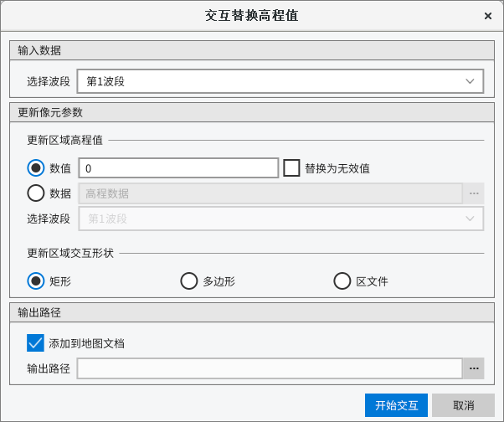Click the browse button beside 高程数据
The image size is (504, 422).
coord(474,193)
